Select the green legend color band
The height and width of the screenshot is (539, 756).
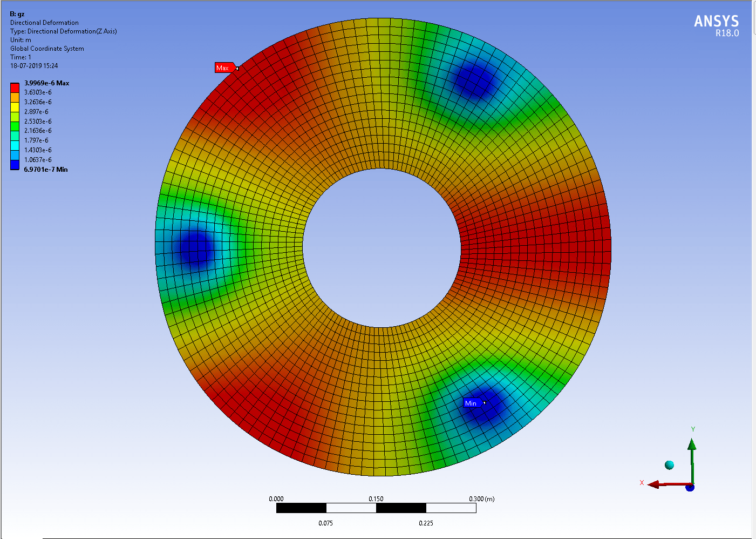click(15, 126)
